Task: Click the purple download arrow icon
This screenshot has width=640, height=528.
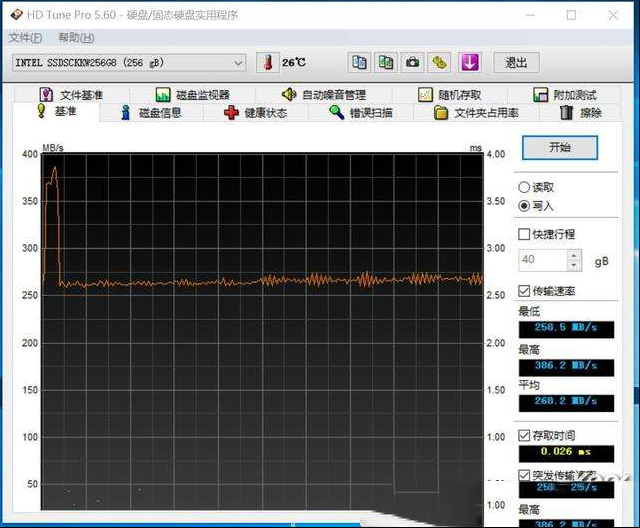Action: [470, 63]
